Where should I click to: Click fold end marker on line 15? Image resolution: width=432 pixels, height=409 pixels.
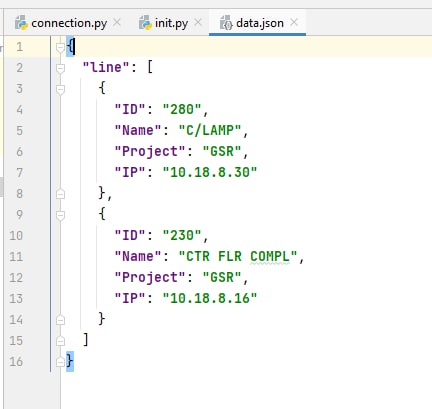point(60,341)
